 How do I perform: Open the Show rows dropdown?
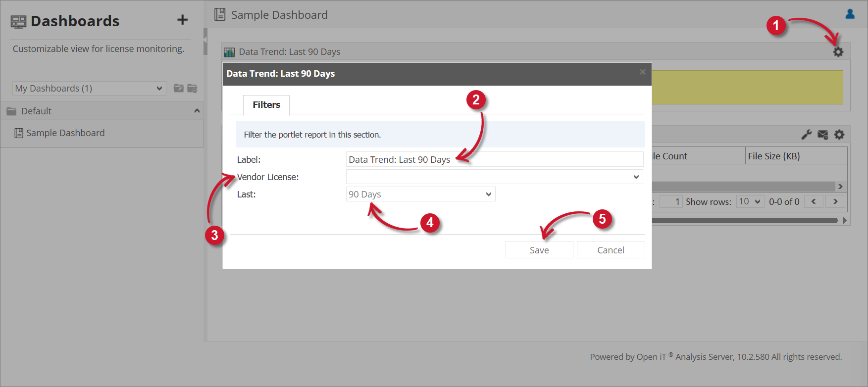[x=750, y=201]
